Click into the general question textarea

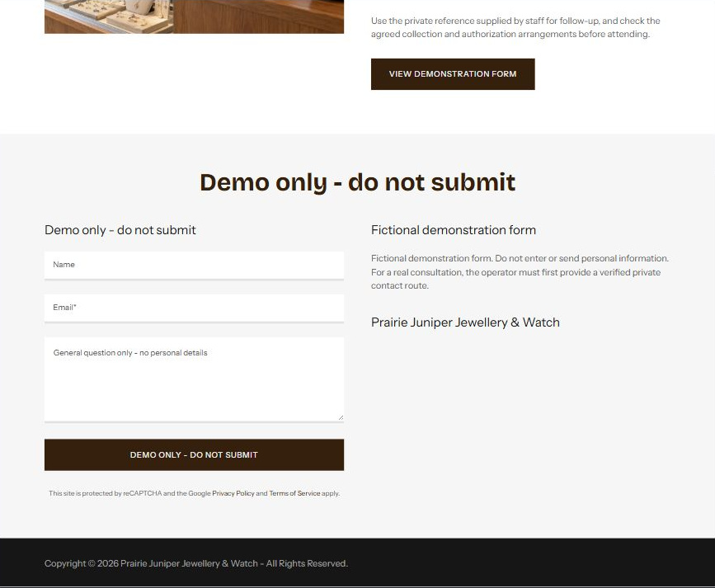tap(194, 379)
